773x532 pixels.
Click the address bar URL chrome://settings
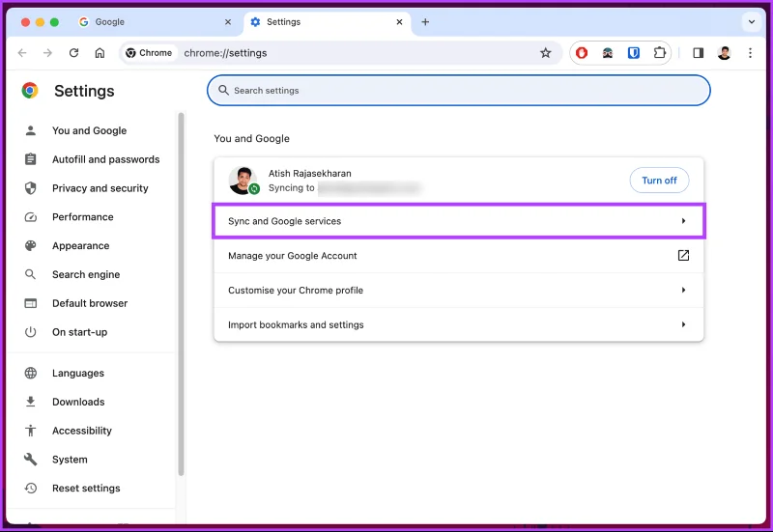click(225, 53)
